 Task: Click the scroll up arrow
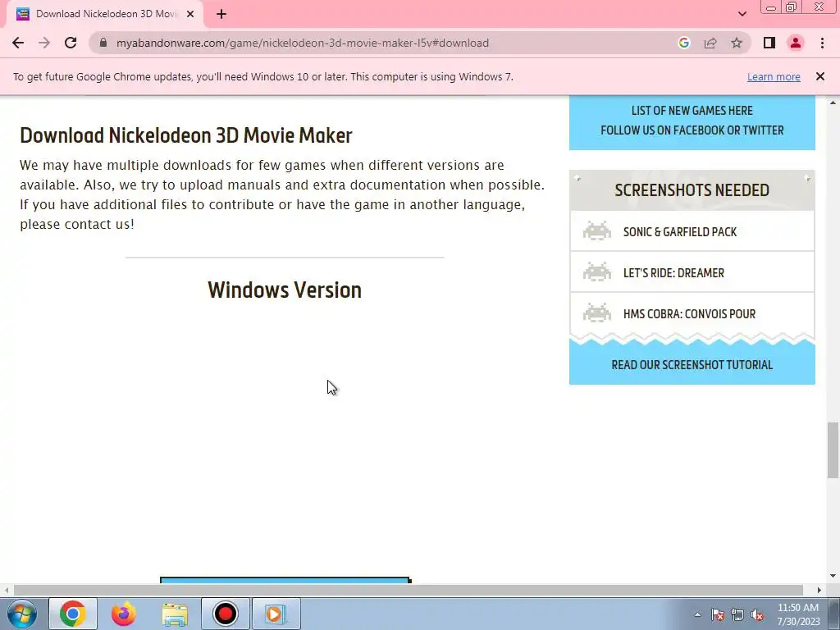pyautogui.click(x=833, y=102)
